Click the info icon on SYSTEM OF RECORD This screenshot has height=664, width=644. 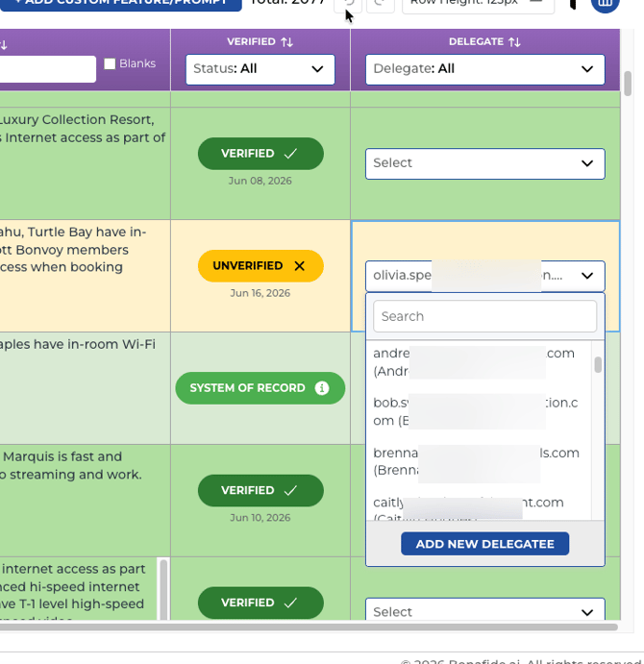coord(322,388)
